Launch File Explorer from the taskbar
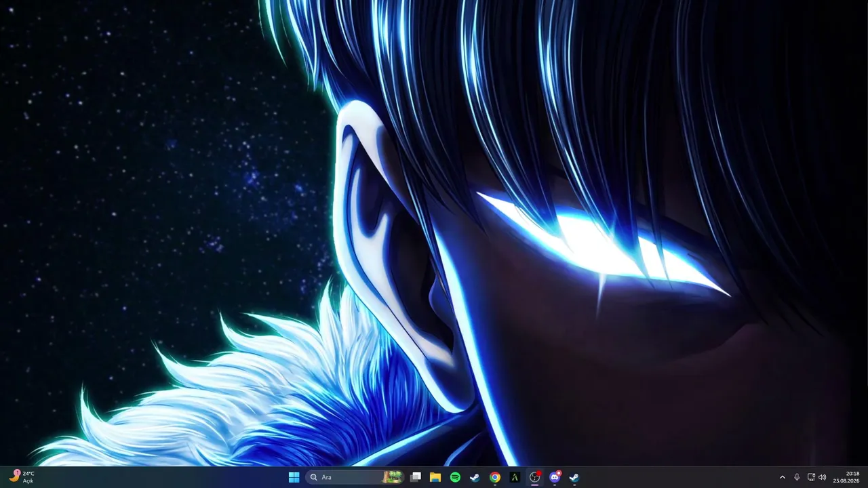 click(x=435, y=477)
